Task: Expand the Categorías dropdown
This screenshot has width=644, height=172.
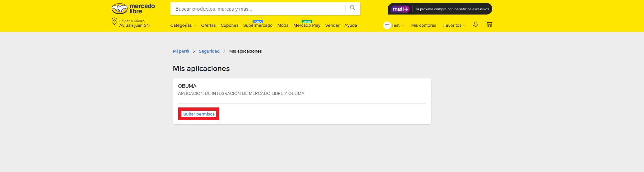Action: pyautogui.click(x=183, y=25)
